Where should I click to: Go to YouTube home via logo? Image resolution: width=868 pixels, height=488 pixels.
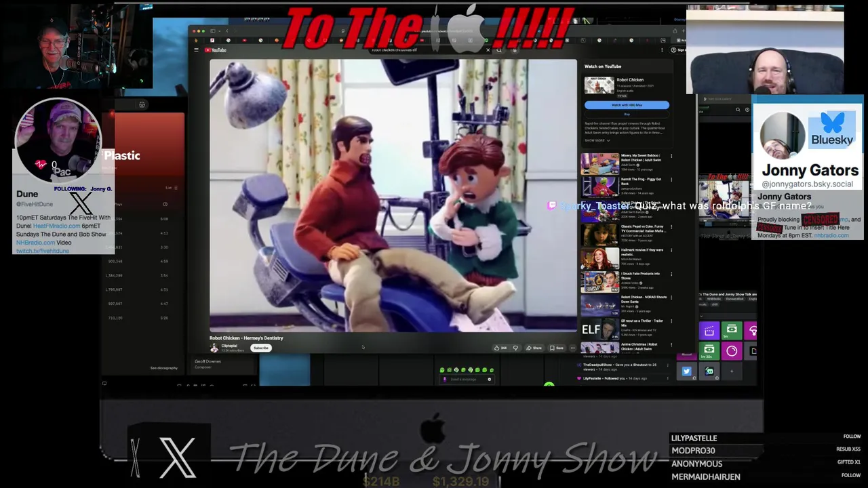pos(215,50)
